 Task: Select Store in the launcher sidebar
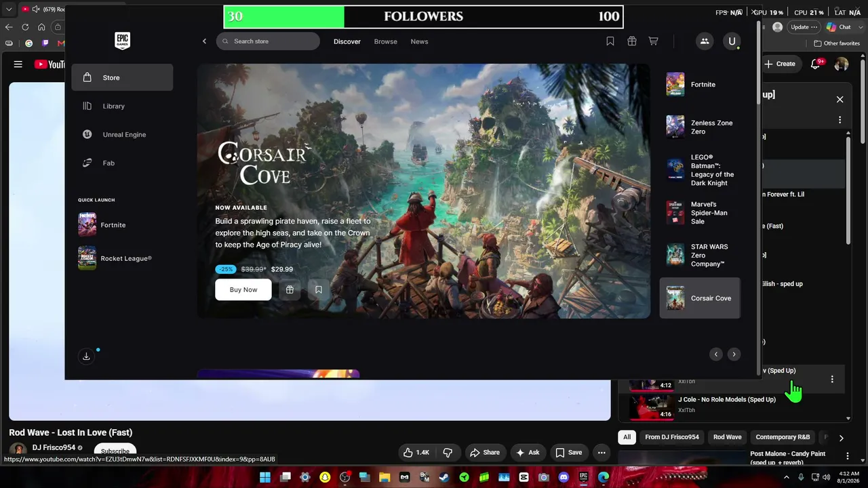pos(122,77)
